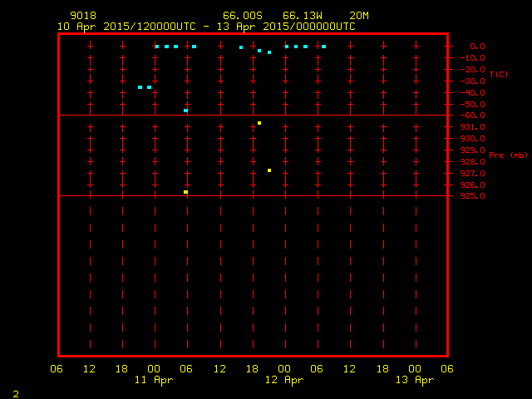Click the 12 Apr date label
532x399 pixels.
[x=283, y=380]
